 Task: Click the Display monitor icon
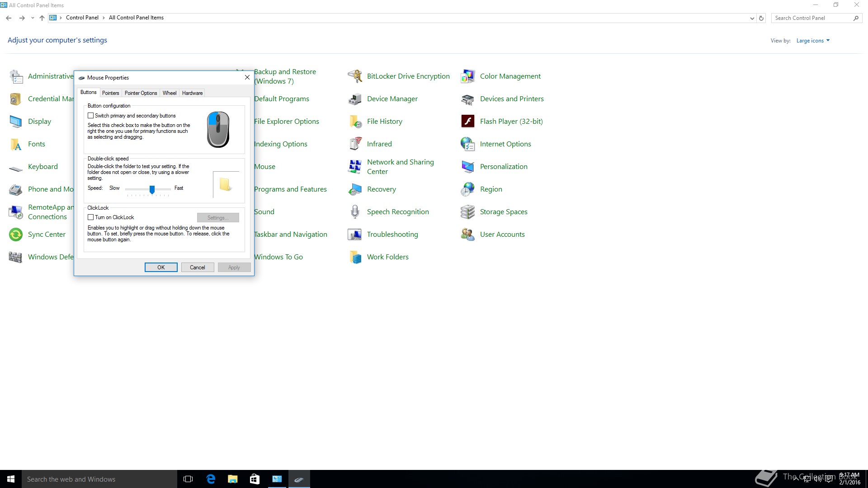[16, 122]
